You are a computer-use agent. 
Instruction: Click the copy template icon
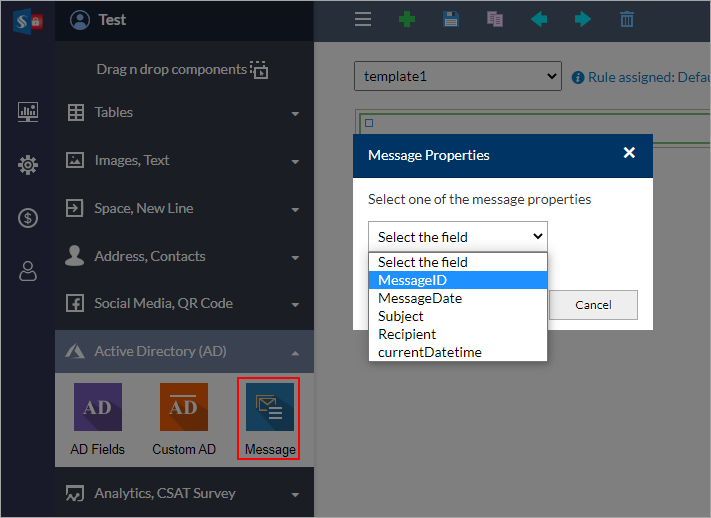[x=495, y=20]
